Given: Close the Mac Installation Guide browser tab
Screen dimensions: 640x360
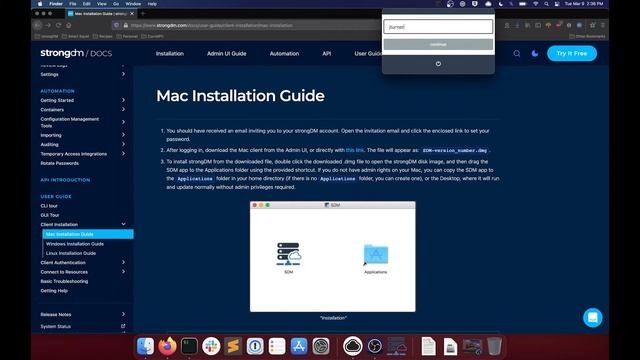Looking at the screenshot, I should click(132, 13).
